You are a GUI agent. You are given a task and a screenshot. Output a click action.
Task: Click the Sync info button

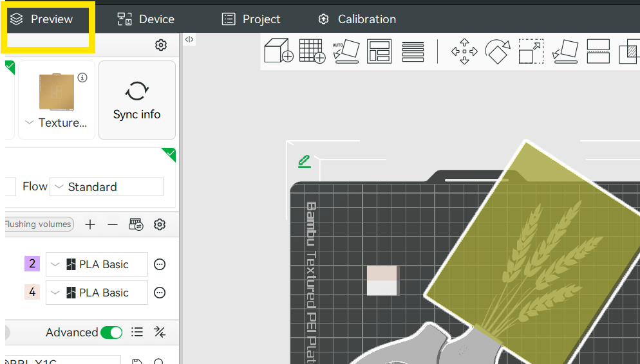coord(137,100)
